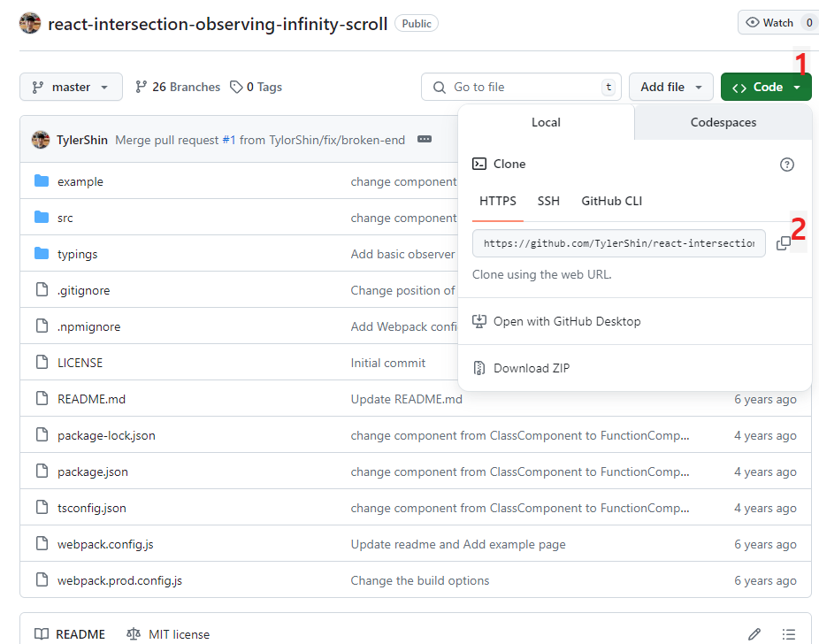
Task: Toggle the green Code dropdown button
Action: point(766,87)
